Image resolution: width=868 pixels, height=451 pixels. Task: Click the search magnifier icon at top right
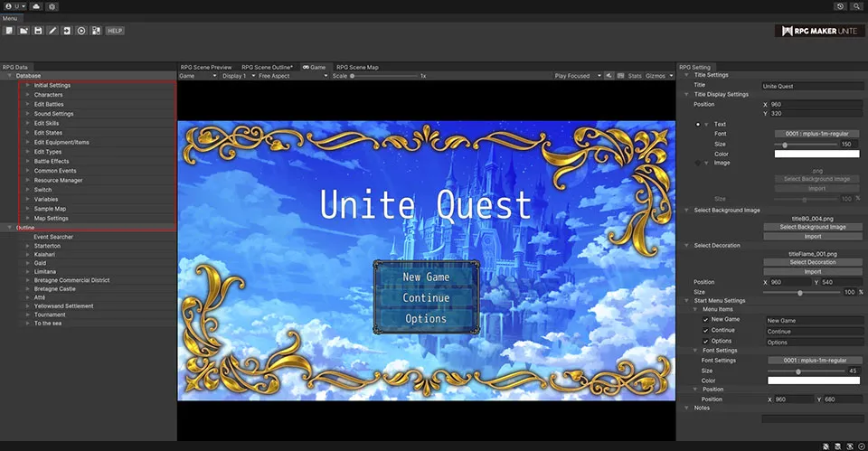click(x=856, y=6)
